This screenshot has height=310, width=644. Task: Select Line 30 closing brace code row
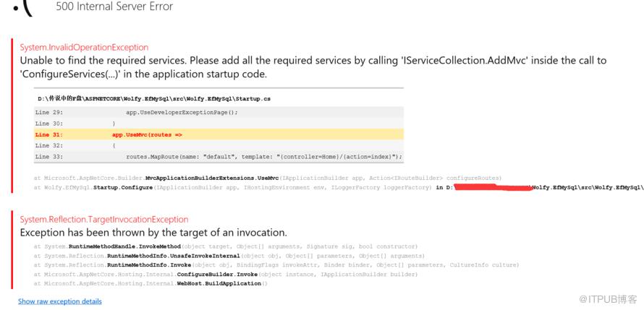(219, 124)
